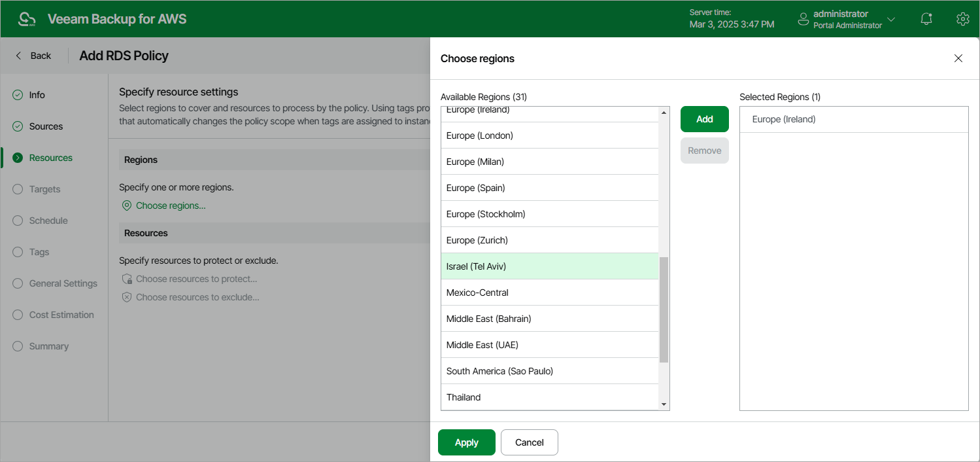The image size is (980, 462).
Task: Open the notifications bell
Action: click(926, 19)
